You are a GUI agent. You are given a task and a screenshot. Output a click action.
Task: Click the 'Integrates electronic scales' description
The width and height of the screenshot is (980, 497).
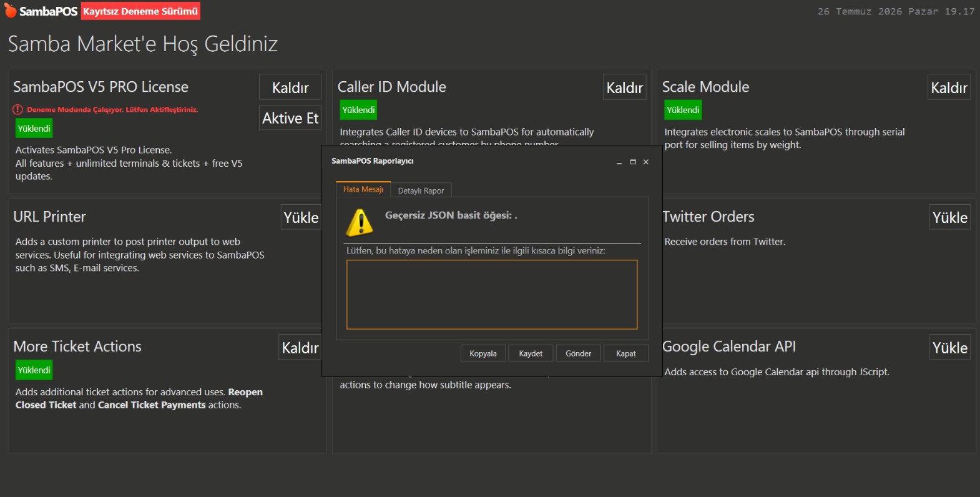pos(785,138)
